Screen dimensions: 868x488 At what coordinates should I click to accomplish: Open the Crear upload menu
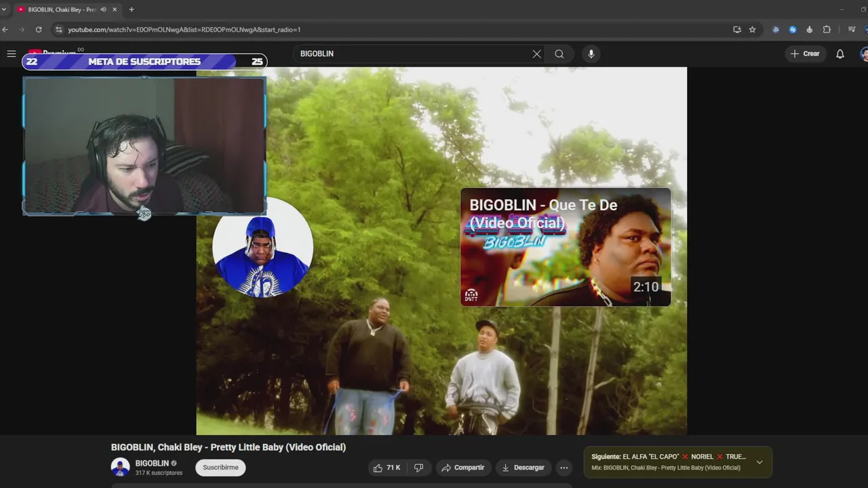point(805,54)
